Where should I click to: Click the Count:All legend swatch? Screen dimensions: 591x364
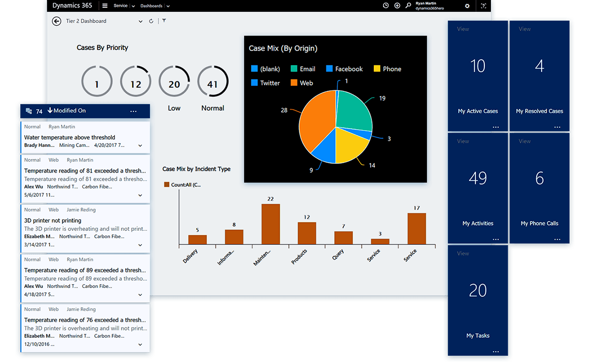[x=167, y=184]
